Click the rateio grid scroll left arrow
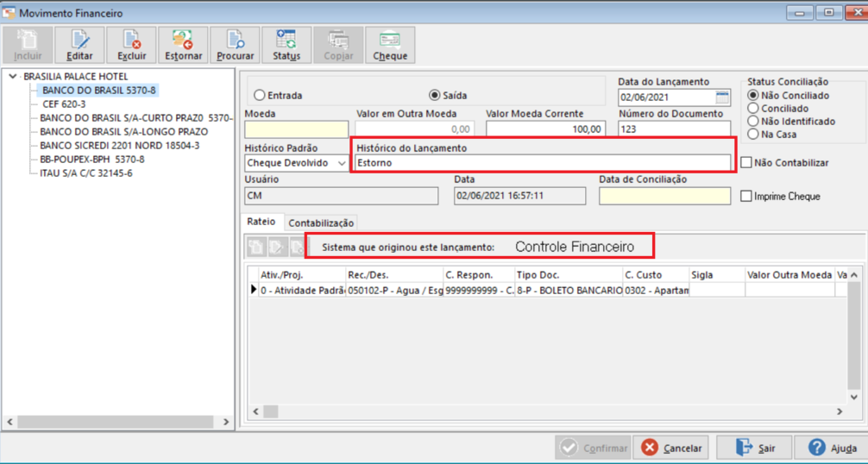Viewport: 868px width, 464px height. pyautogui.click(x=255, y=411)
